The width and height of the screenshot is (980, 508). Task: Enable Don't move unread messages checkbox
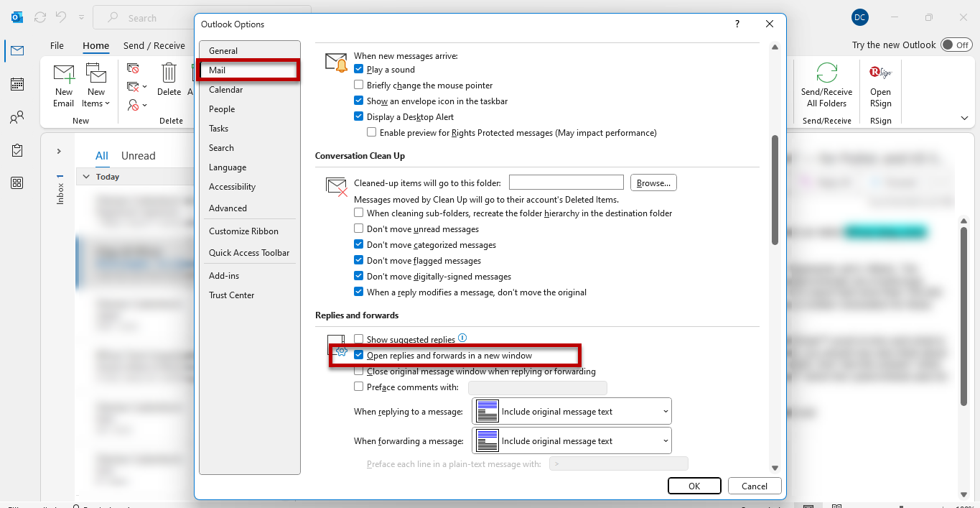pyautogui.click(x=359, y=229)
